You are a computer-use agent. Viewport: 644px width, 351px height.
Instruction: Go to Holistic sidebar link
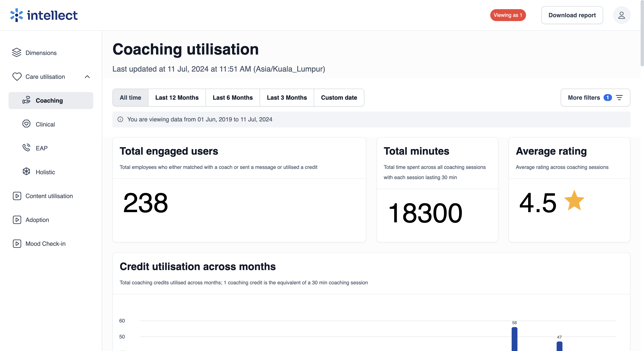[x=51, y=172]
